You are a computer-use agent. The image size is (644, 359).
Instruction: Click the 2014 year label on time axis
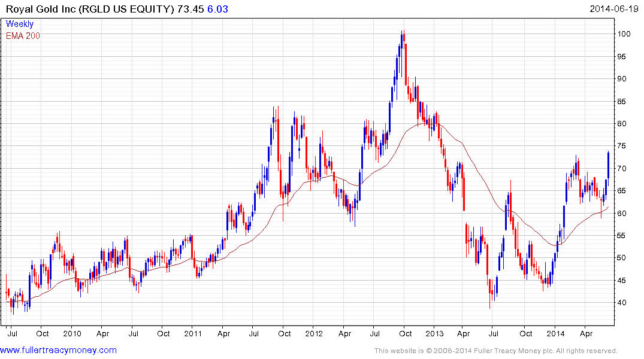coord(555,333)
